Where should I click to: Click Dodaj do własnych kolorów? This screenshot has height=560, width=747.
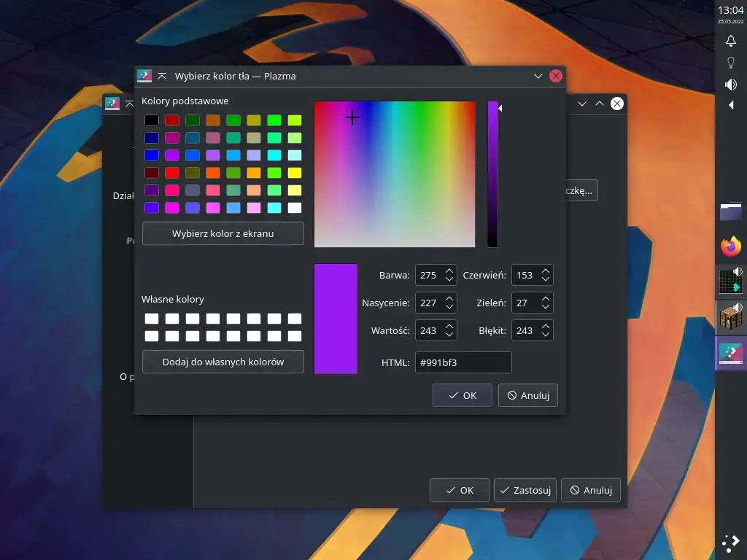click(223, 362)
